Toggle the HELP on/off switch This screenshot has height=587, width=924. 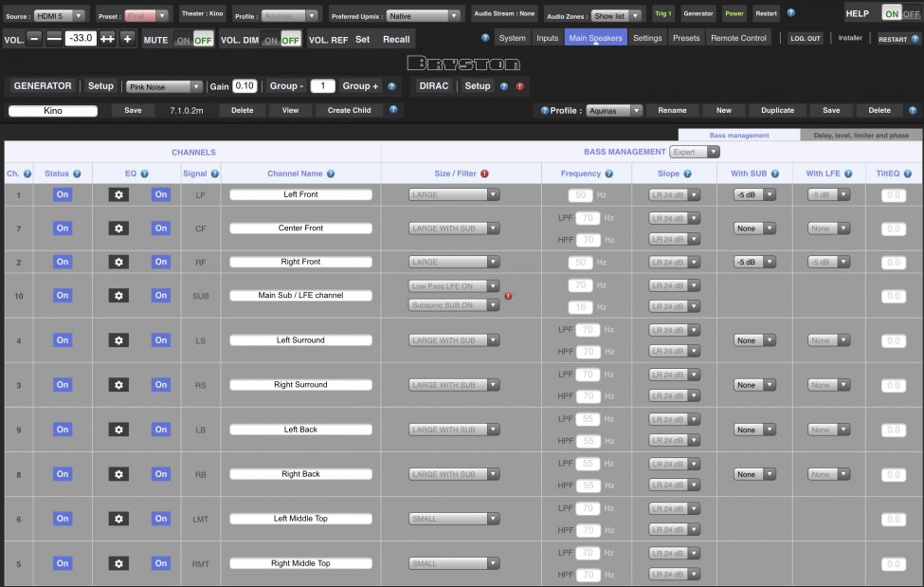click(900, 13)
